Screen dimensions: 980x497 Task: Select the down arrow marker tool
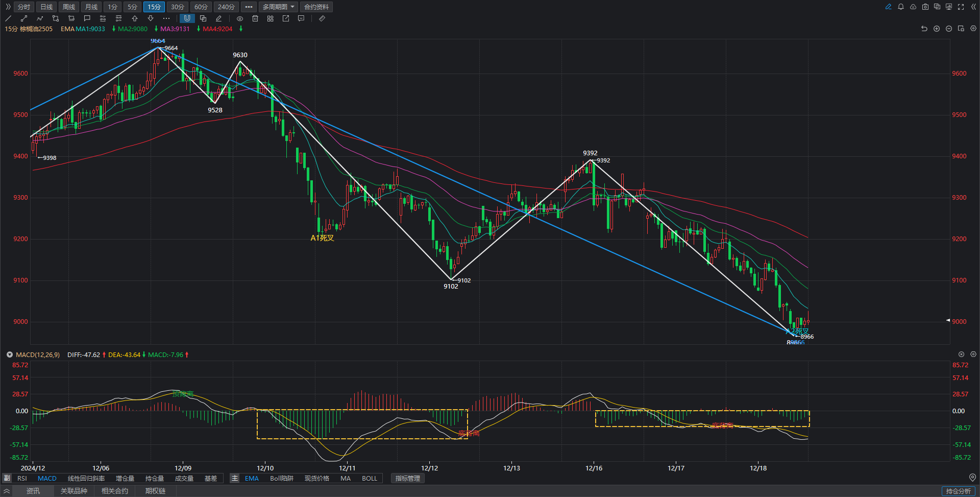point(151,18)
